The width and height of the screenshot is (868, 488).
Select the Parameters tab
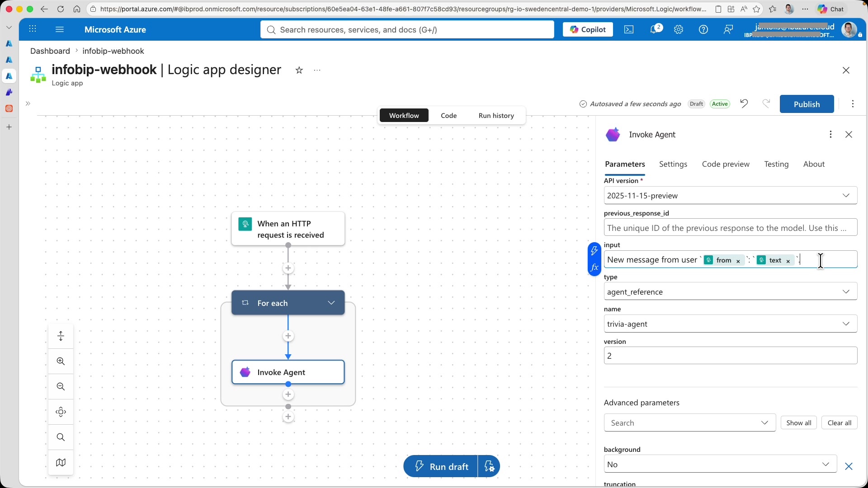[625, 164]
